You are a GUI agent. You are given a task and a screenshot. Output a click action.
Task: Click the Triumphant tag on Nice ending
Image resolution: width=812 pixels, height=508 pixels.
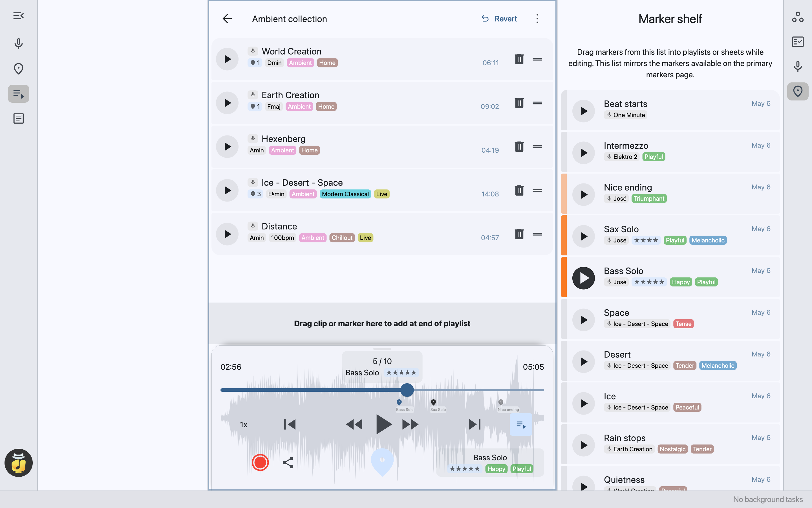[x=649, y=199]
